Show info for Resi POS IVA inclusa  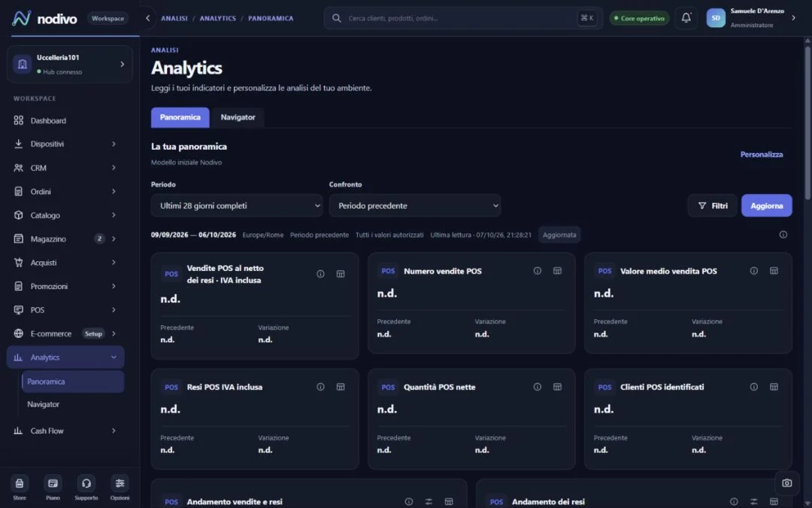[x=320, y=388]
